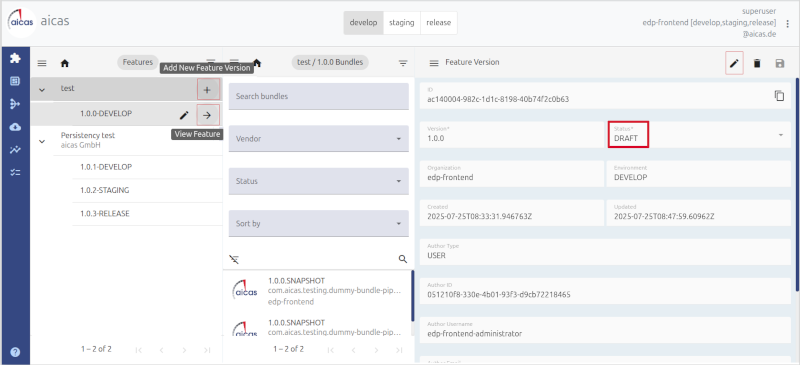Go to home in the Bundles panel
The height and width of the screenshot is (365, 800).
pos(257,63)
